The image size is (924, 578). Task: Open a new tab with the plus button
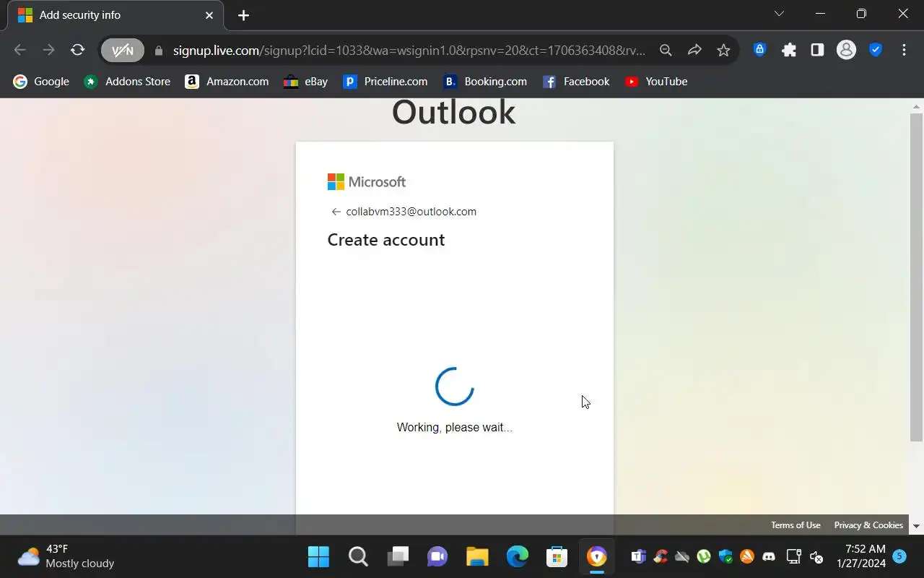tap(243, 15)
